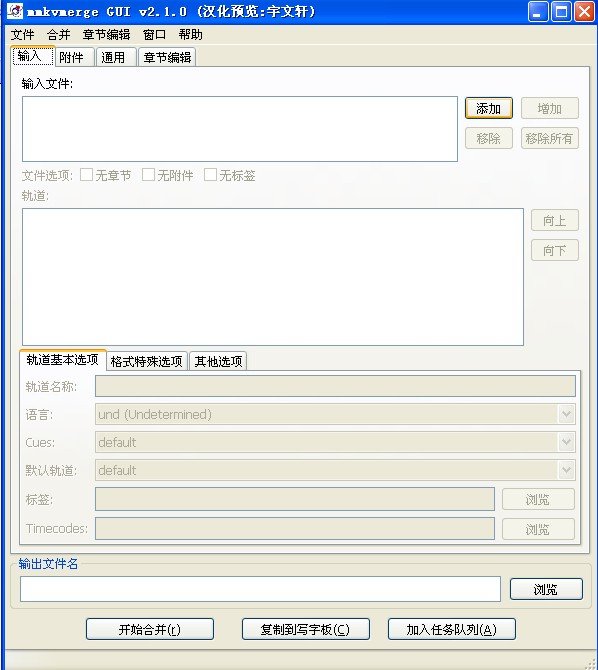The height and width of the screenshot is (670, 598).
Task: Click 浏览 button next to 标签 field
Action: (538, 499)
